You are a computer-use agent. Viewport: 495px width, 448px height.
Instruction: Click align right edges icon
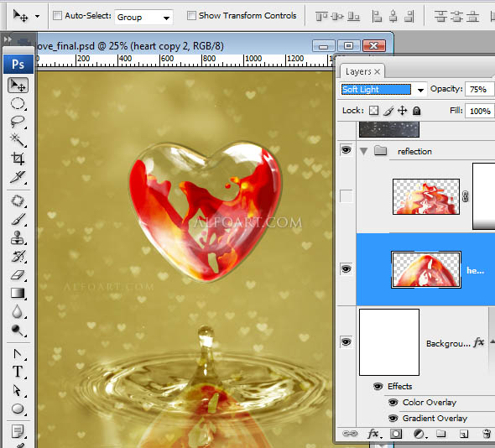coord(409,16)
